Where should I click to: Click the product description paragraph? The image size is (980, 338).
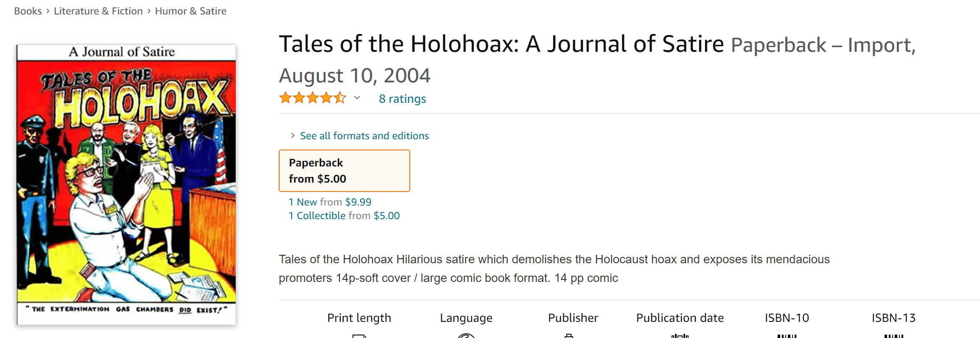click(554, 268)
